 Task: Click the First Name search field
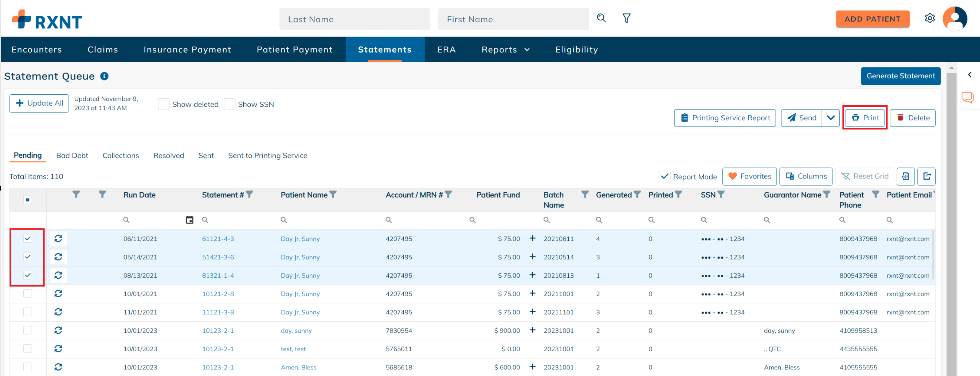pyautogui.click(x=513, y=19)
